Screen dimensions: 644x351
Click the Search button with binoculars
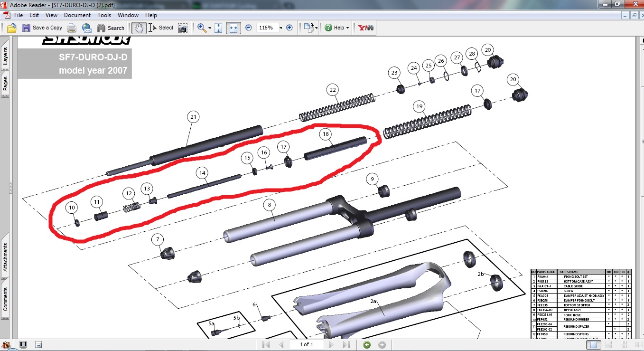click(111, 28)
